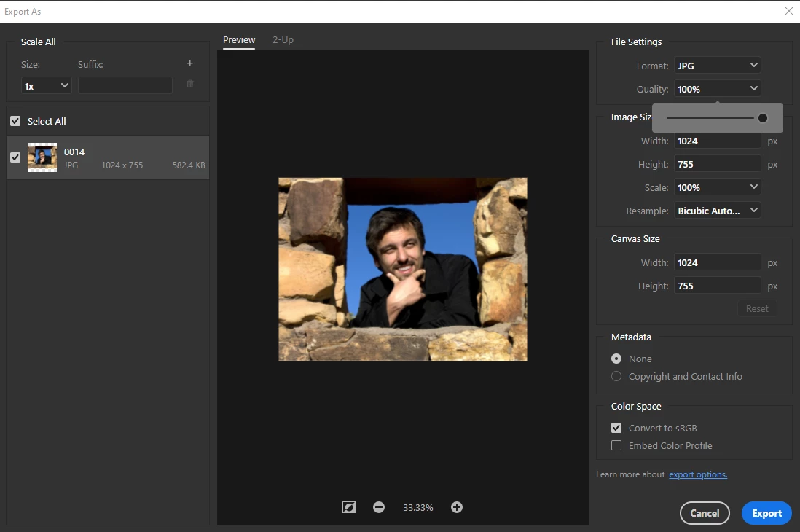Toggle the Select All checkbox
Image resolution: width=800 pixels, height=532 pixels.
point(15,121)
